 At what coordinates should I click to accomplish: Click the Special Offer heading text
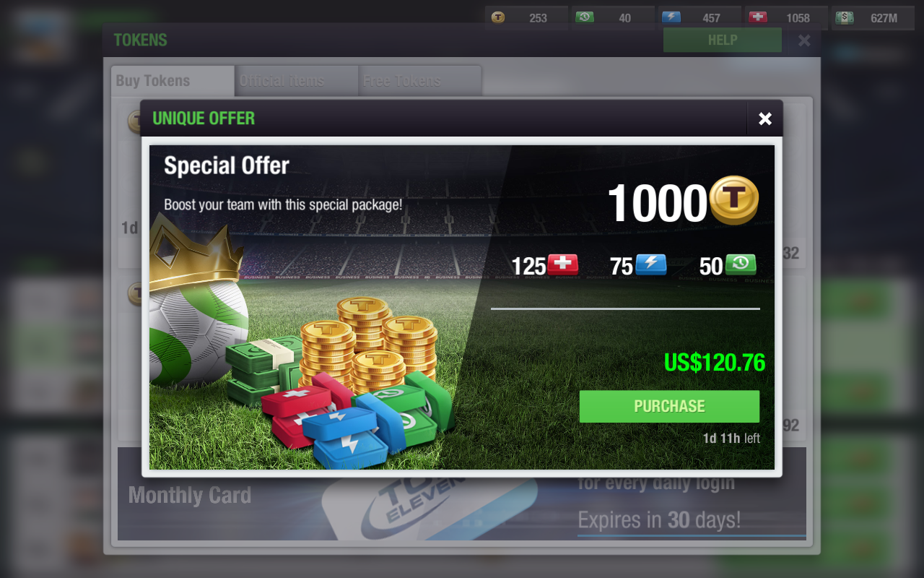point(227,165)
